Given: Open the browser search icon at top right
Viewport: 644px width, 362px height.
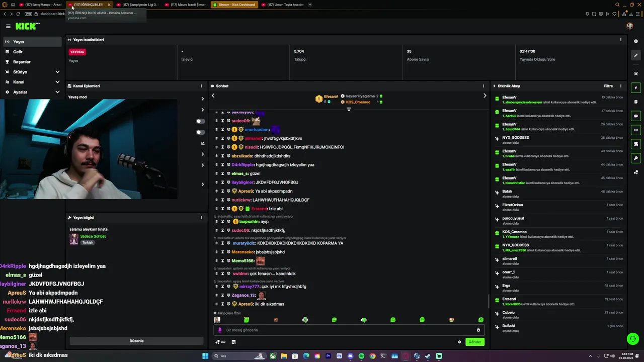Looking at the screenshot, I should [x=617, y=5].
